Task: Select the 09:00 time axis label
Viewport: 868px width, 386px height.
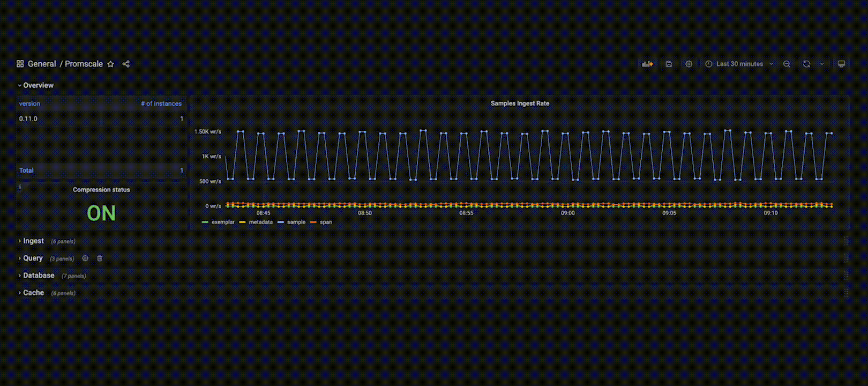Action: click(568, 213)
